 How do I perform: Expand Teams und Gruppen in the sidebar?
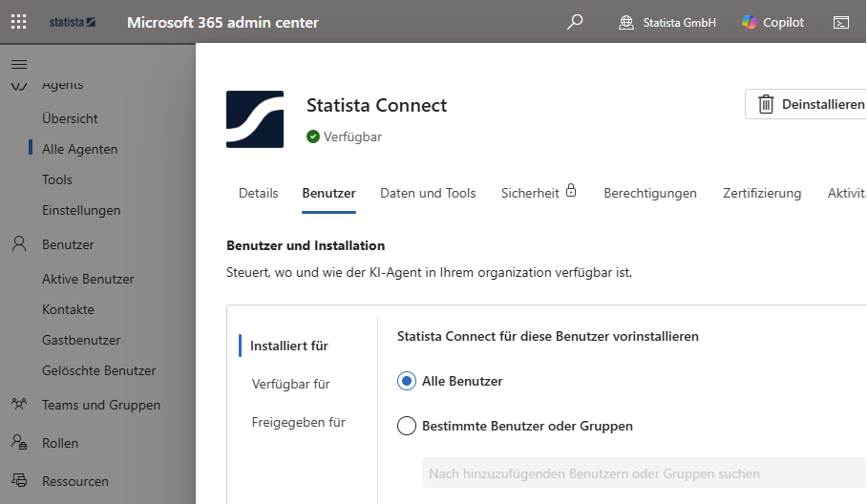pos(101,405)
